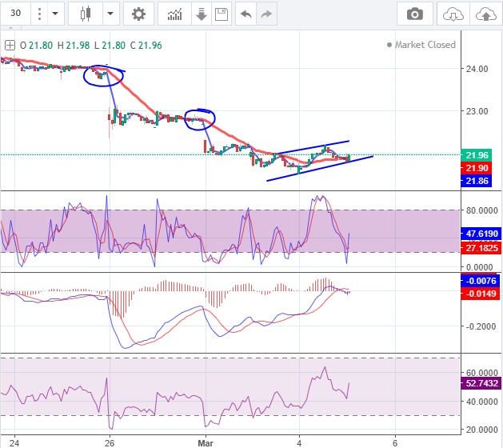Screen dimensions: 503x448
Task: Click the blue 21.86 price label
Action: tap(477, 181)
